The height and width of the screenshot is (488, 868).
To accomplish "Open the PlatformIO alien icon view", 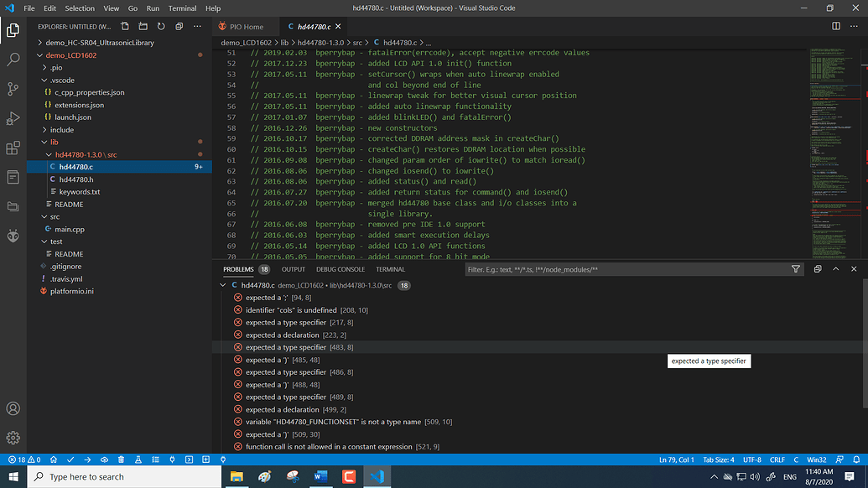I will (x=13, y=236).
